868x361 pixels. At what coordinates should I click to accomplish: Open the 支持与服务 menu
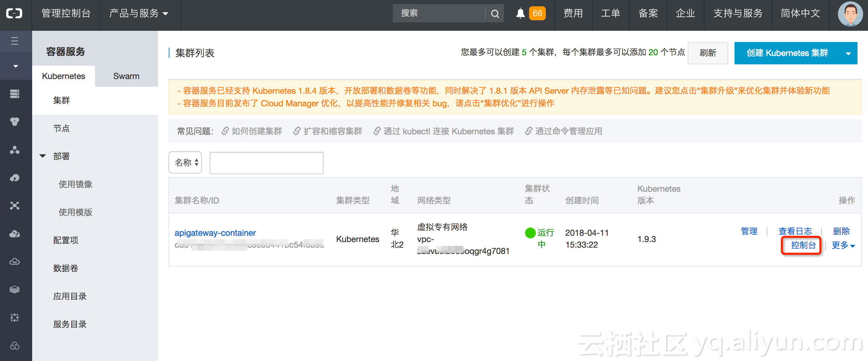738,13
